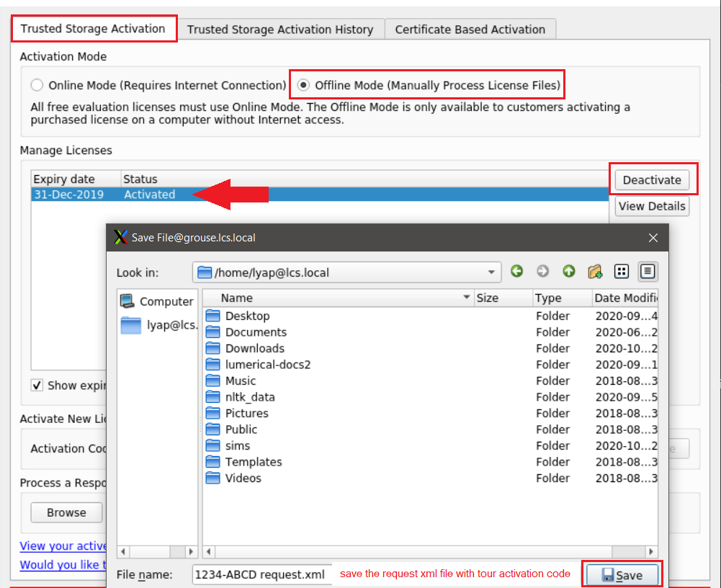Viewport: 721px width, 588px height.
Task: Click the back navigation arrow in the save dialog
Action: point(517,272)
